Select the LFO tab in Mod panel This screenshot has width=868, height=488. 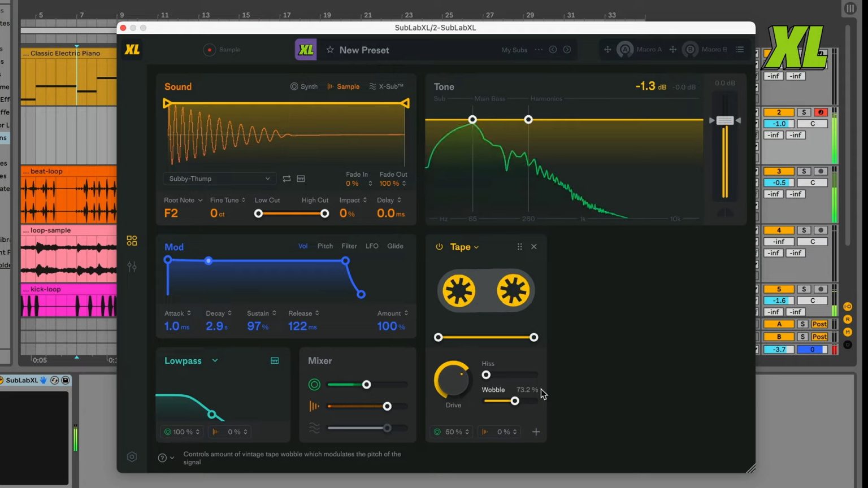(x=372, y=246)
